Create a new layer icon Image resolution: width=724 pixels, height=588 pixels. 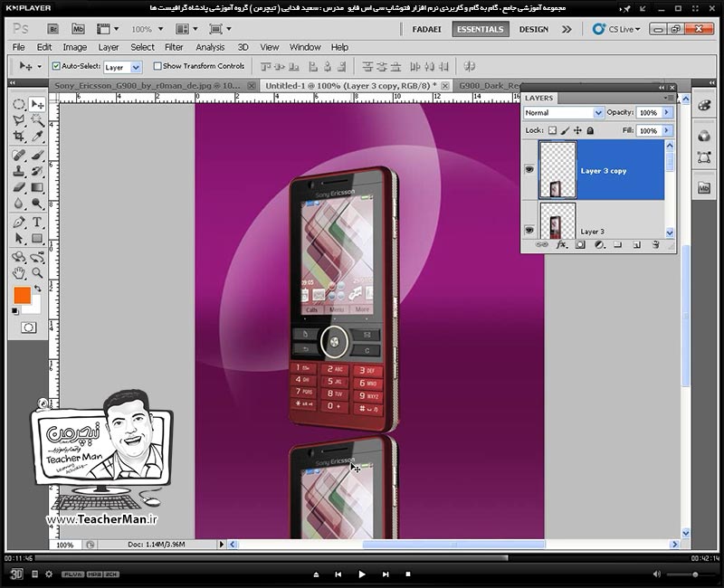click(x=637, y=244)
